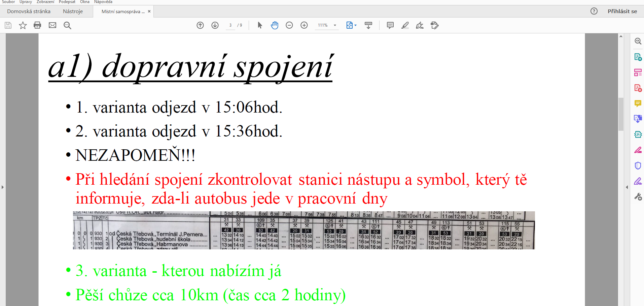This screenshot has width=644, height=306.
Task: Bookmark the file with the star icon
Action: click(23, 25)
